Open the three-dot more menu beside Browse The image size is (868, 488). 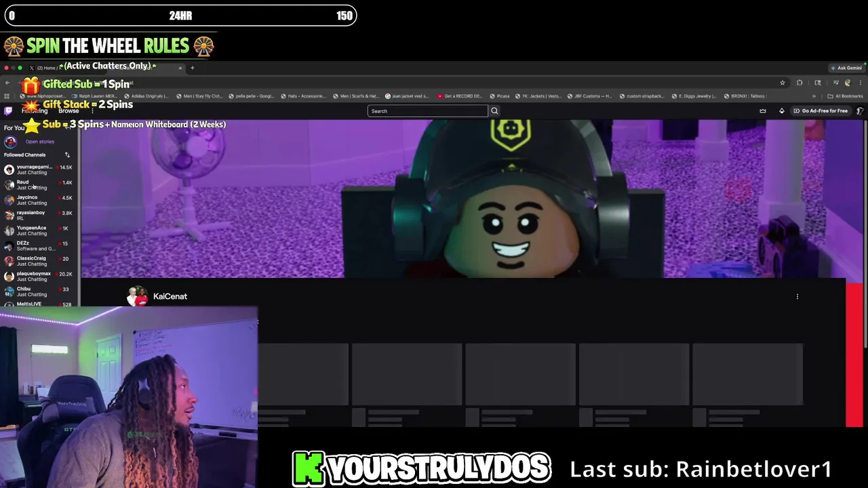coord(92,111)
